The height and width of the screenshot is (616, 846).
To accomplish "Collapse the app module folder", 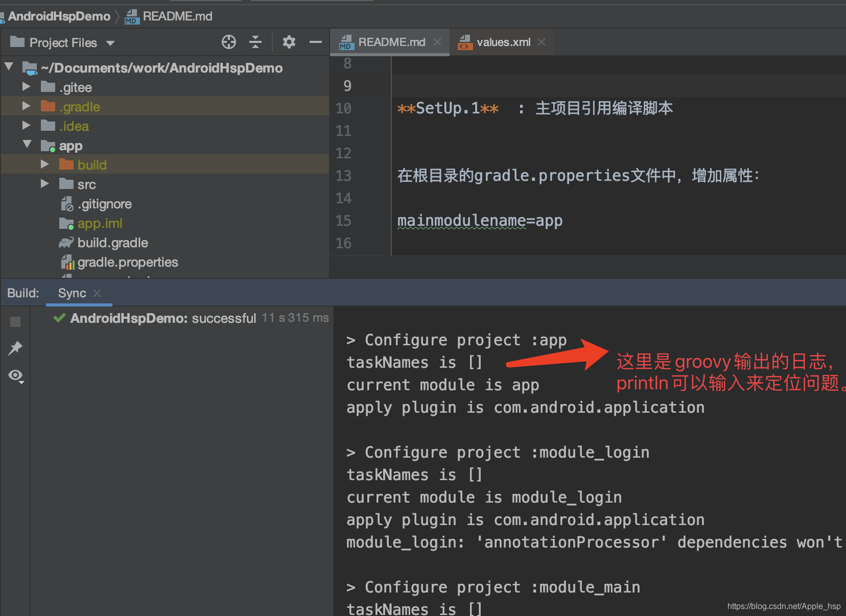I will click(x=27, y=145).
